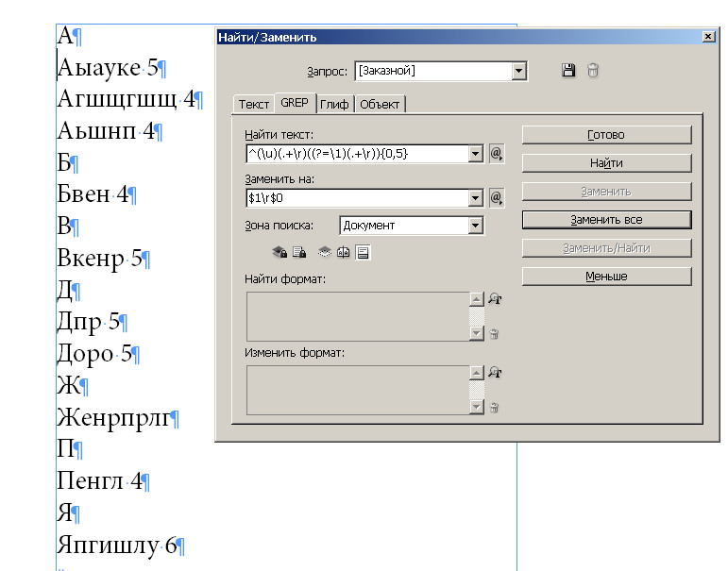Viewport: 728px width, 571px height.
Task: Open the Глиф tab
Action: point(334,104)
